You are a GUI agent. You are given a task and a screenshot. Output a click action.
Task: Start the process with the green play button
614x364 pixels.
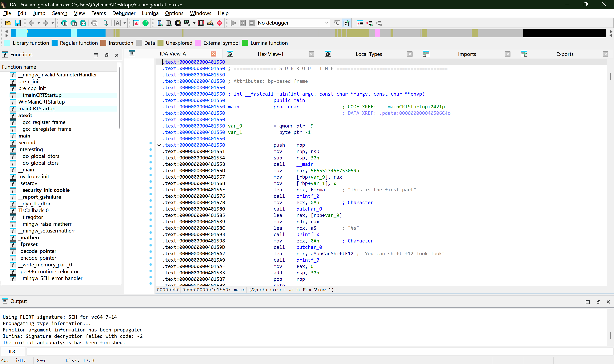(233, 23)
